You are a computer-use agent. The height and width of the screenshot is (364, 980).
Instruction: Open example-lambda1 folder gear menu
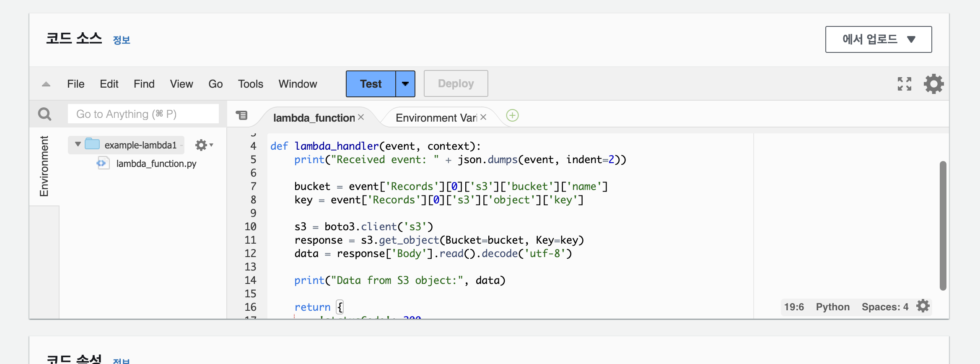pyautogui.click(x=204, y=145)
